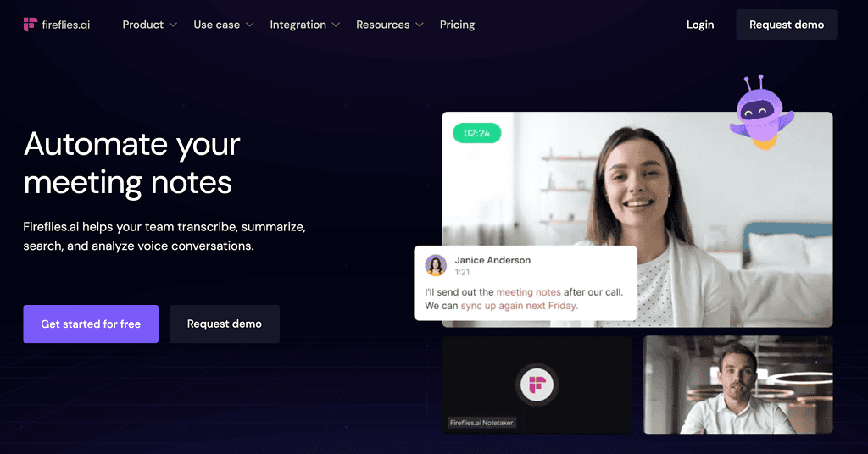Open the Resources dropdown chevron
The image size is (868, 454).
(x=419, y=25)
